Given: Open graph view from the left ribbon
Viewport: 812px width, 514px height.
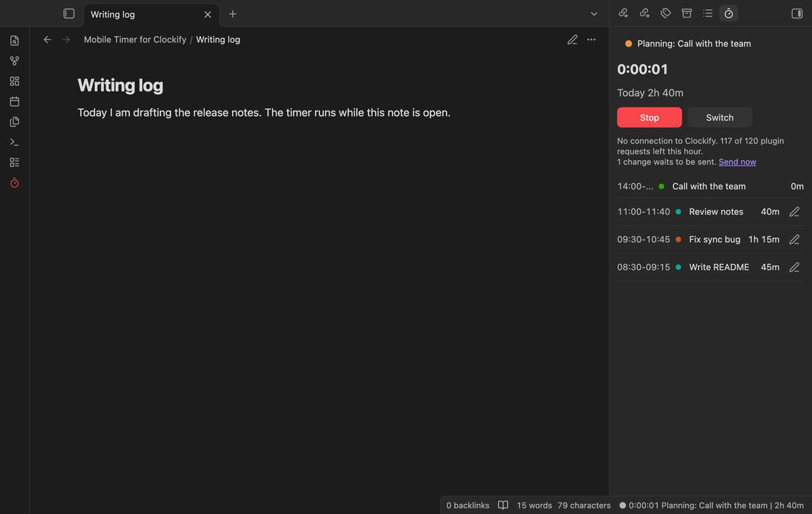Looking at the screenshot, I should tap(15, 62).
